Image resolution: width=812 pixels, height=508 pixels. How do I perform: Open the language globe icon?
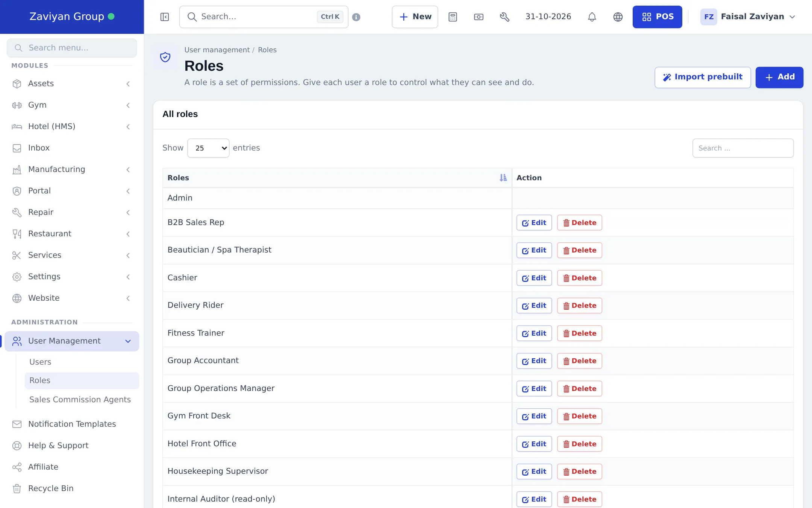click(618, 17)
